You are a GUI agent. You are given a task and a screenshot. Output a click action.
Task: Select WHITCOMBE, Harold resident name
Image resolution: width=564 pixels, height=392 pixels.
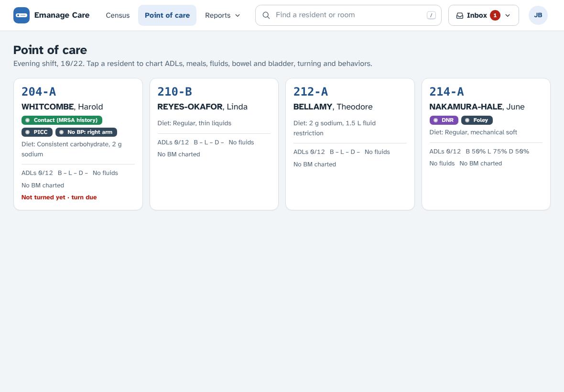coord(62,107)
